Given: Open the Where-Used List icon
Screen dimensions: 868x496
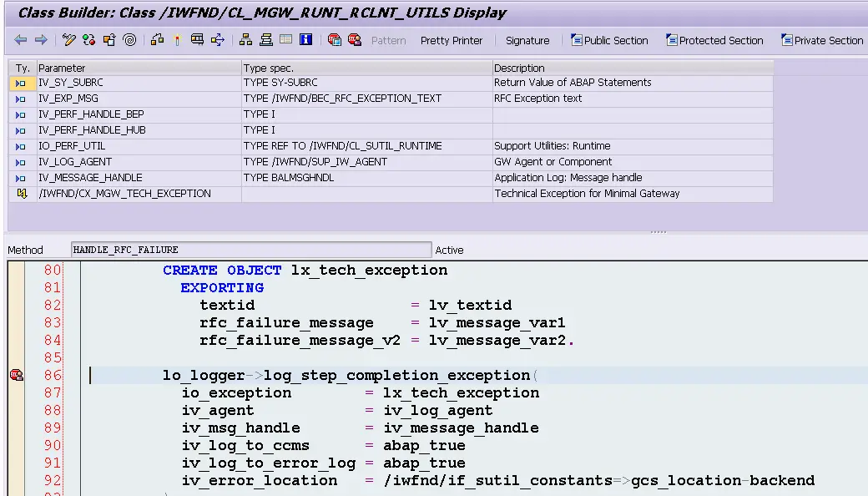Looking at the screenshot, I should pyautogui.click(x=218, y=40).
